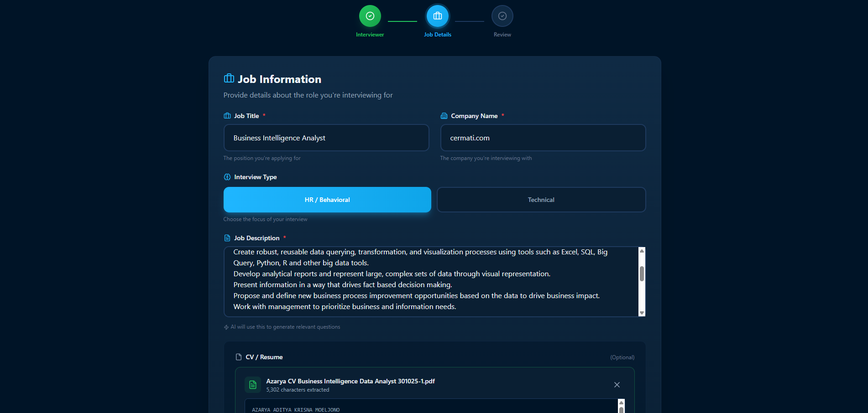Click the sparkle icon before AI hint text

click(226, 327)
